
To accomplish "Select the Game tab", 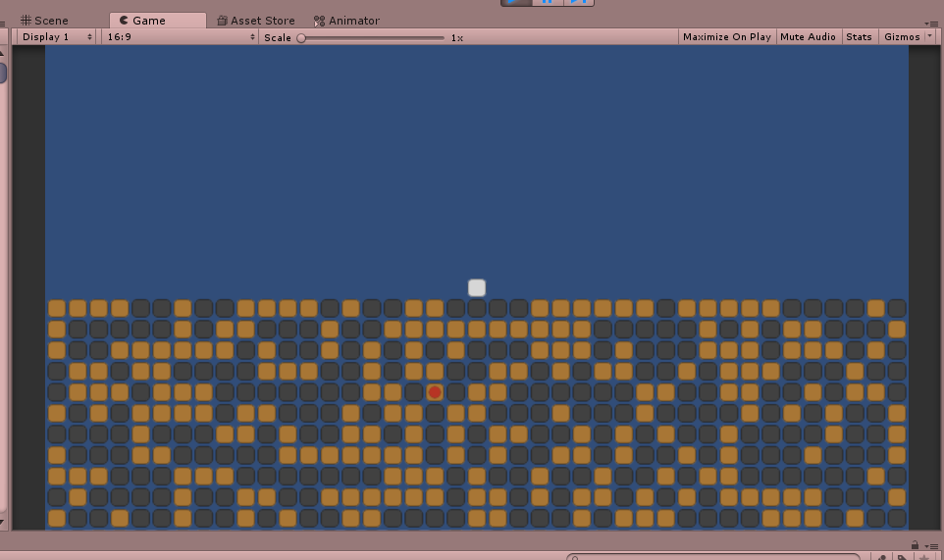I will tap(158, 21).
